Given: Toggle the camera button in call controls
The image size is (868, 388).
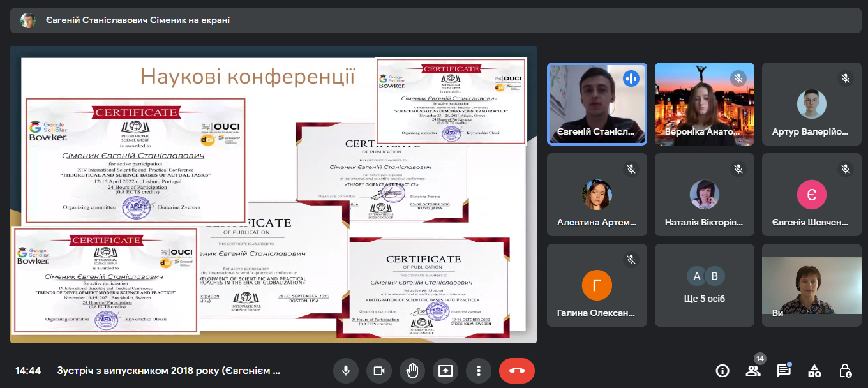Looking at the screenshot, I should [x=379, y=371].
